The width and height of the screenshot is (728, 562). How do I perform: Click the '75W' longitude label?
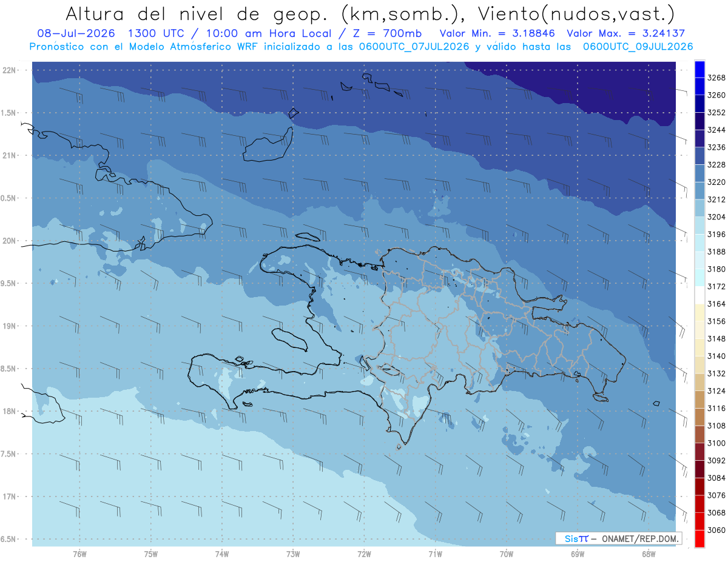pos(151,554)
